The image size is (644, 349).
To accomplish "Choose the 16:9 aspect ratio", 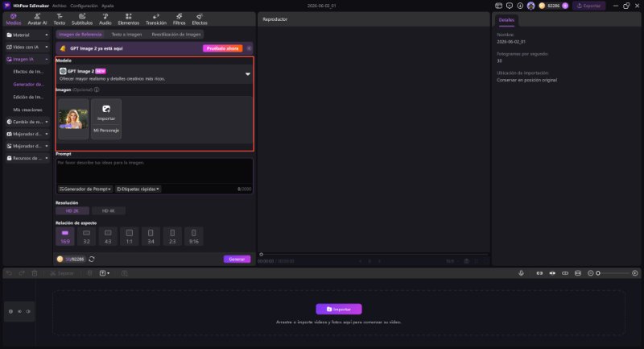I will point(65,236).
